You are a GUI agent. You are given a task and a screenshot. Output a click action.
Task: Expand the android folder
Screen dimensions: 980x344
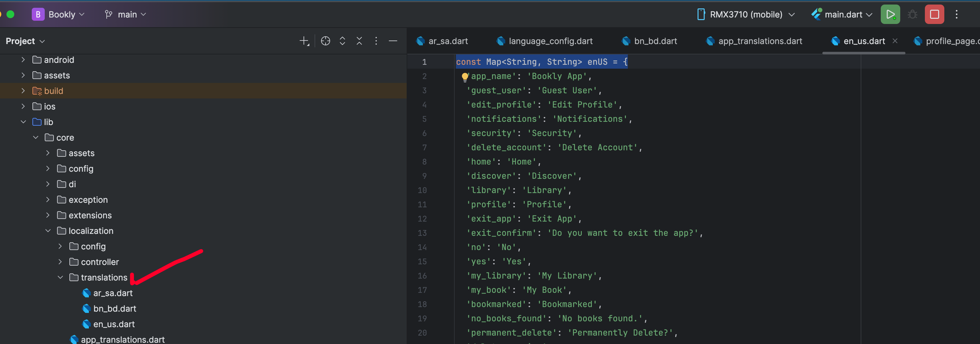[23, 60]
